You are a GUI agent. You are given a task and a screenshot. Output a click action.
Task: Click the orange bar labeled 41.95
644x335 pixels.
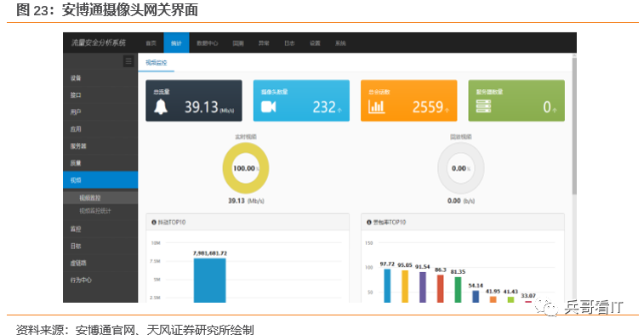tap(493, 299)
